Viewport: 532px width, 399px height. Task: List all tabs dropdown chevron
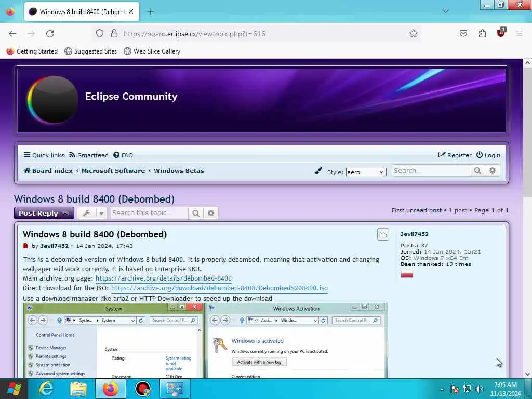pyautogui.click(x=445, y=11)
